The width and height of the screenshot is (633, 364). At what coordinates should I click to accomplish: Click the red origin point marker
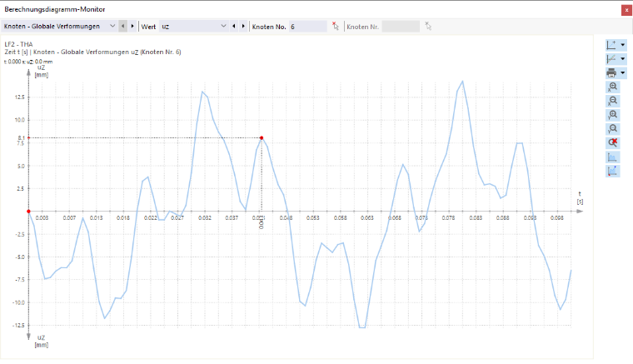click(x=28, y=212)
